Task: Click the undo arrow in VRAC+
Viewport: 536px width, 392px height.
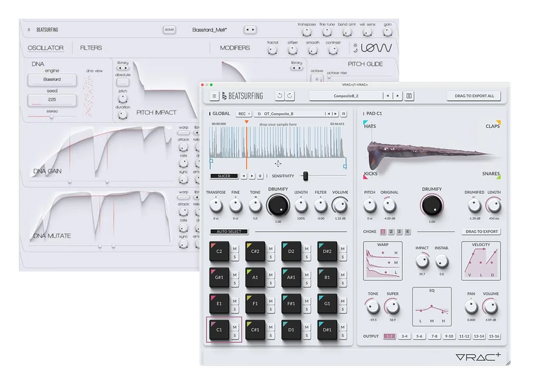Action: pos(280,96)
